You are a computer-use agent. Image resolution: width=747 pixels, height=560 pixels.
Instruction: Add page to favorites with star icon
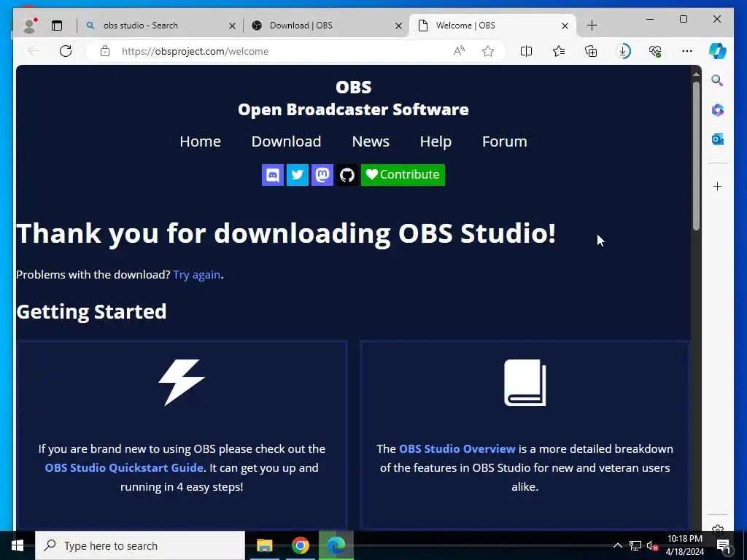click(488, 51)
